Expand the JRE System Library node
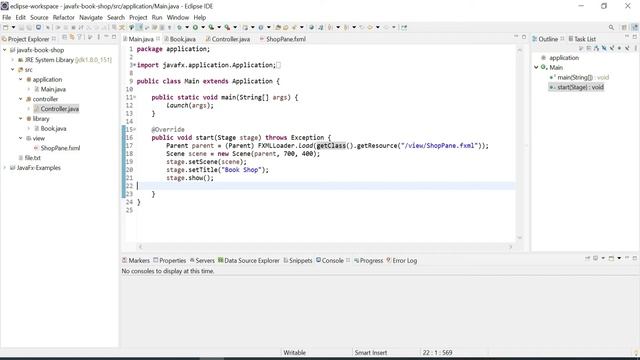This screenshot has height=360, width=640. pyautogui.click(x=13, y=60)
